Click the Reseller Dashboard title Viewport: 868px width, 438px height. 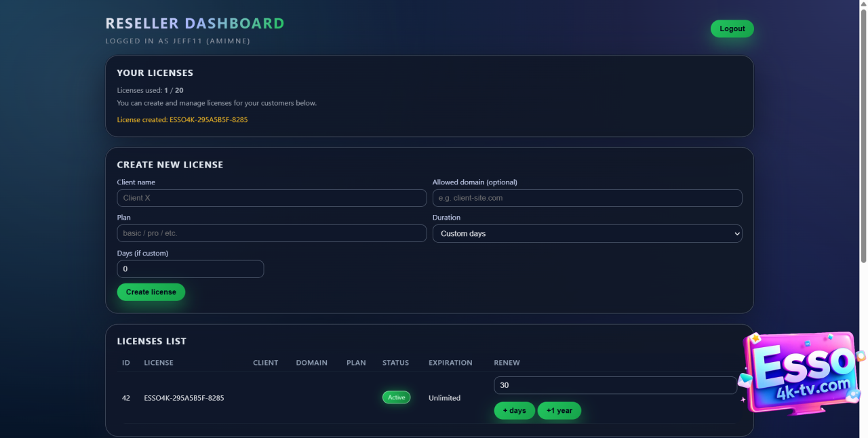(x=195, y=24)
